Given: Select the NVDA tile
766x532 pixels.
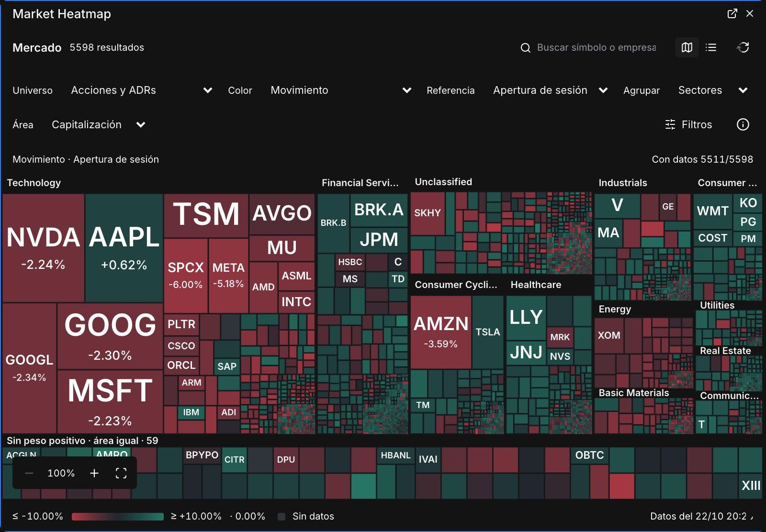Looking at the screenshot, I should tap(44, 248).
